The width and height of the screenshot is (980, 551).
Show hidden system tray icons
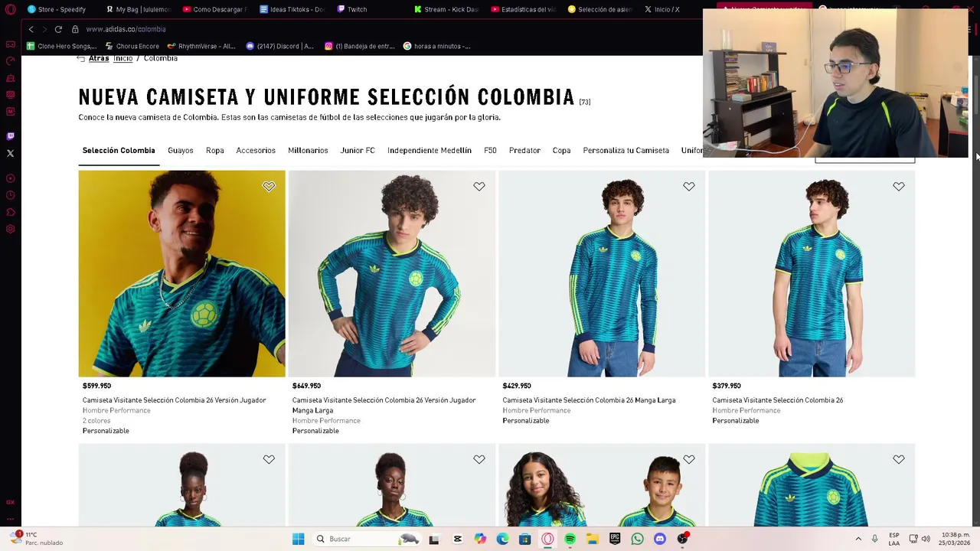coord(858,539)
